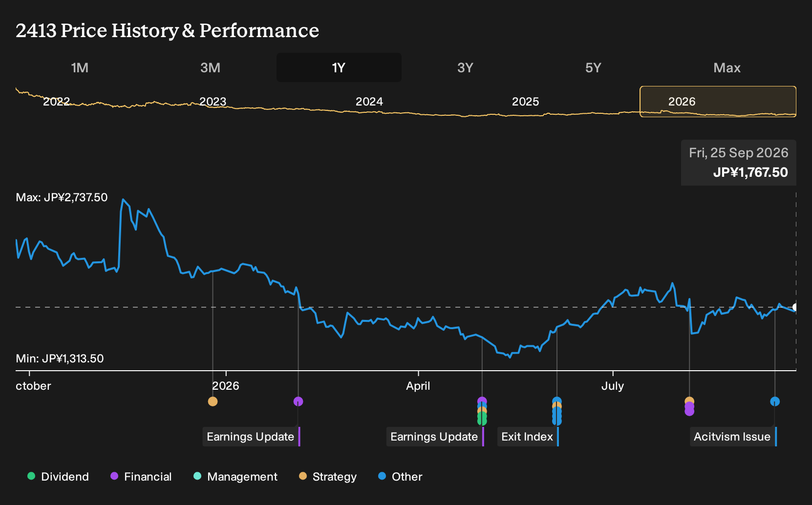Viewport: 812px width, 505px height.
Task: Click the 2026 label on the chart's bottom axis
Action: 226,386
